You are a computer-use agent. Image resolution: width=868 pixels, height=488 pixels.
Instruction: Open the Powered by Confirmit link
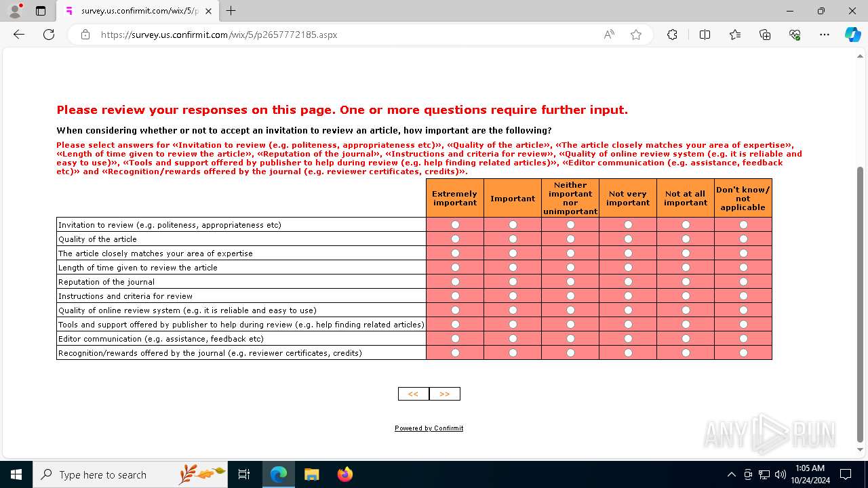click(x=429, y=428)
